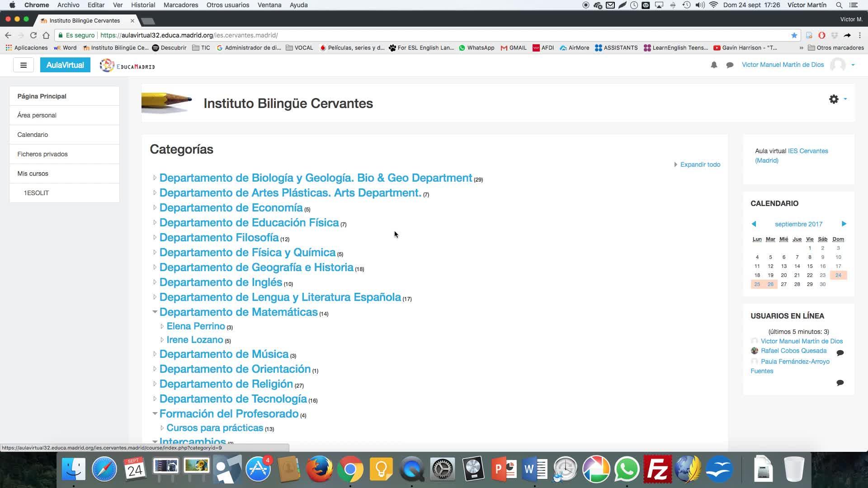868x488 pixels.
Task: Collapse Departamento de Matemáticas category
Action: [155, 312]
